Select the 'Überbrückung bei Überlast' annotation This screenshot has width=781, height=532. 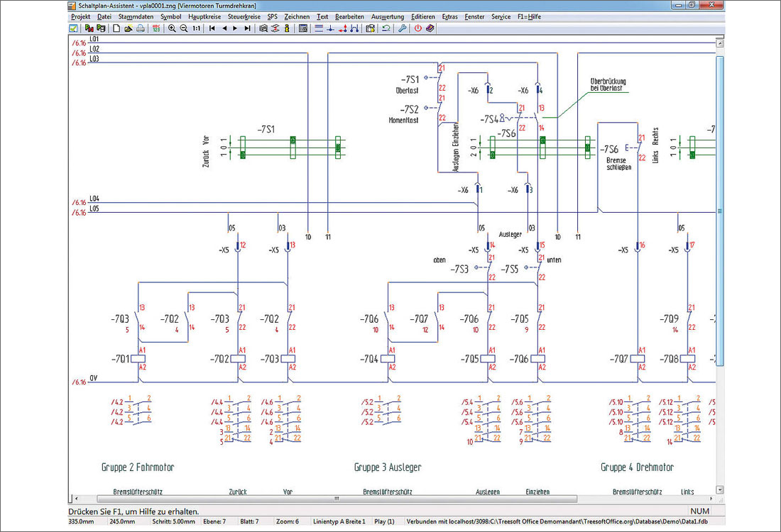[x=608, y=84]
